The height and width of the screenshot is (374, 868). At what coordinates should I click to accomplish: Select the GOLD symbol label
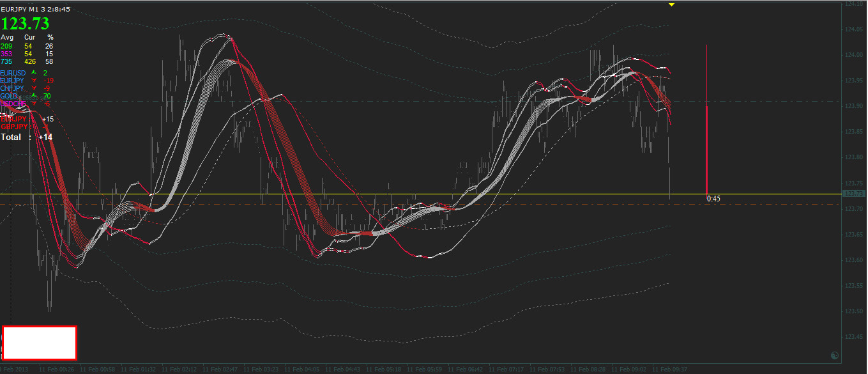[9, 96]
